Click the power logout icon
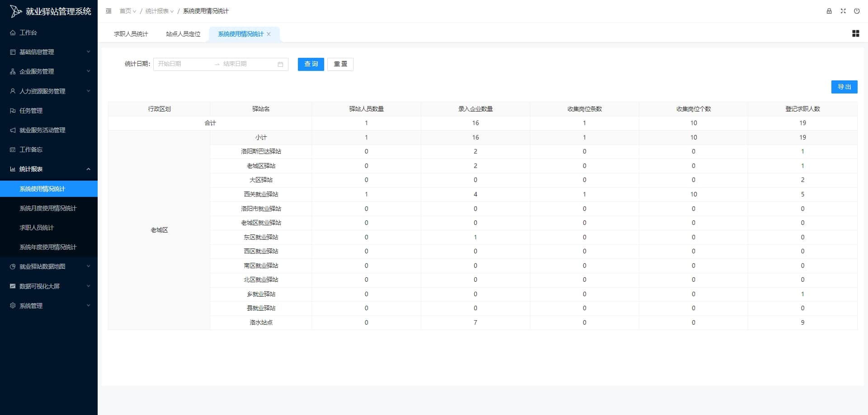This screenshot has height=415, width=868. click(857, 11)
